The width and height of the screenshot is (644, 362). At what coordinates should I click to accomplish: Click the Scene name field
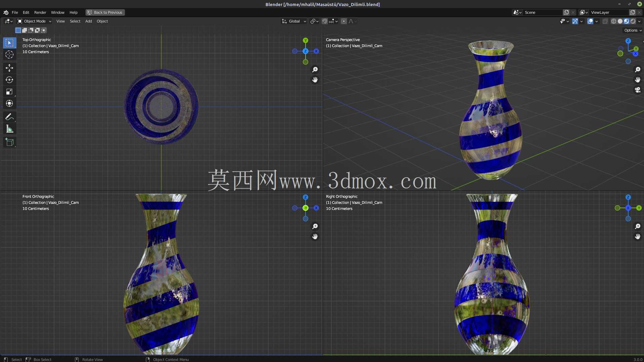click(x=543, y=12)
